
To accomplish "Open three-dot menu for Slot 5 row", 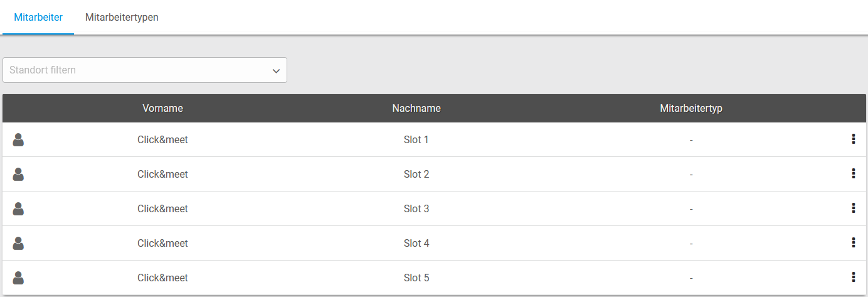I will point(853,278).
